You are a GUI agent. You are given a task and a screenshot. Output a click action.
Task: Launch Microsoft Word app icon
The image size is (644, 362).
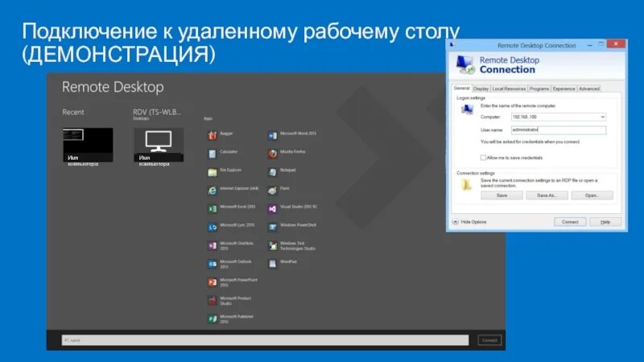pyautogui.click(x=272, y=135)
